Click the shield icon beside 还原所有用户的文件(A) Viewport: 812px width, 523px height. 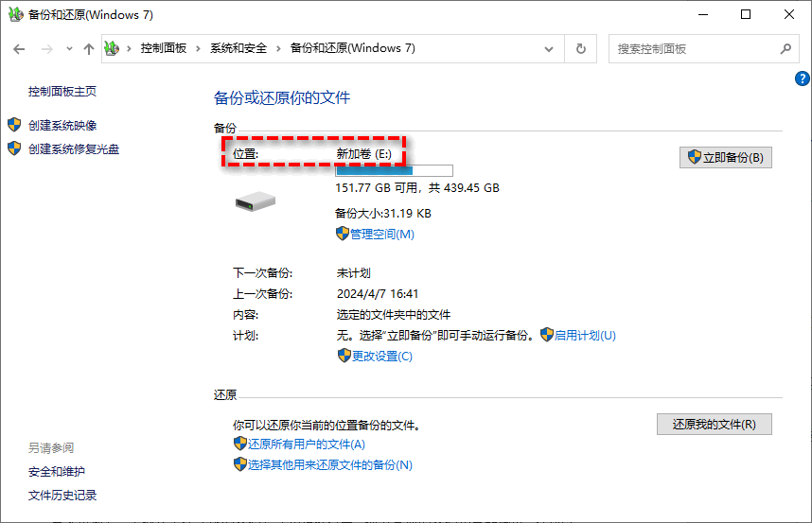point(239,444)
